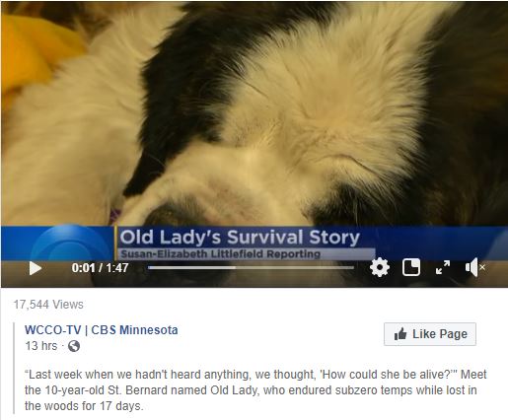The height and width of the screenshot is (420, 508).
Task: Click the 17,544 Views count
Action: (x=48, y=305)
